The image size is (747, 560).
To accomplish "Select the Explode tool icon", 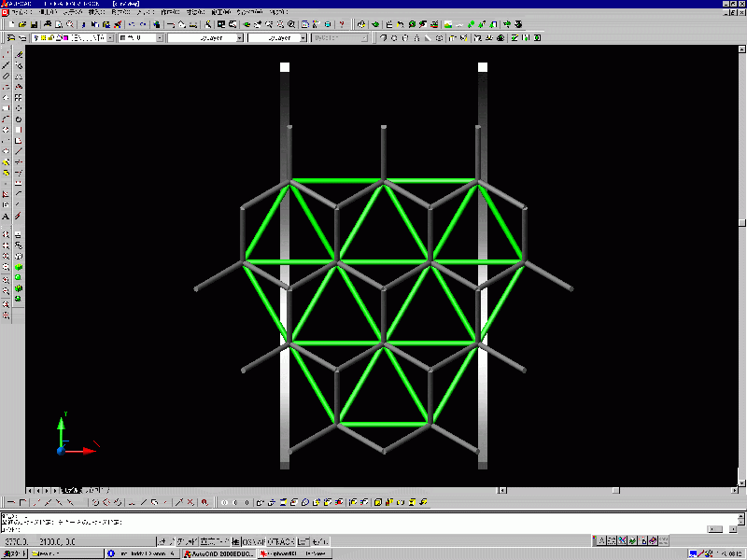I will [x=18, y=217].
